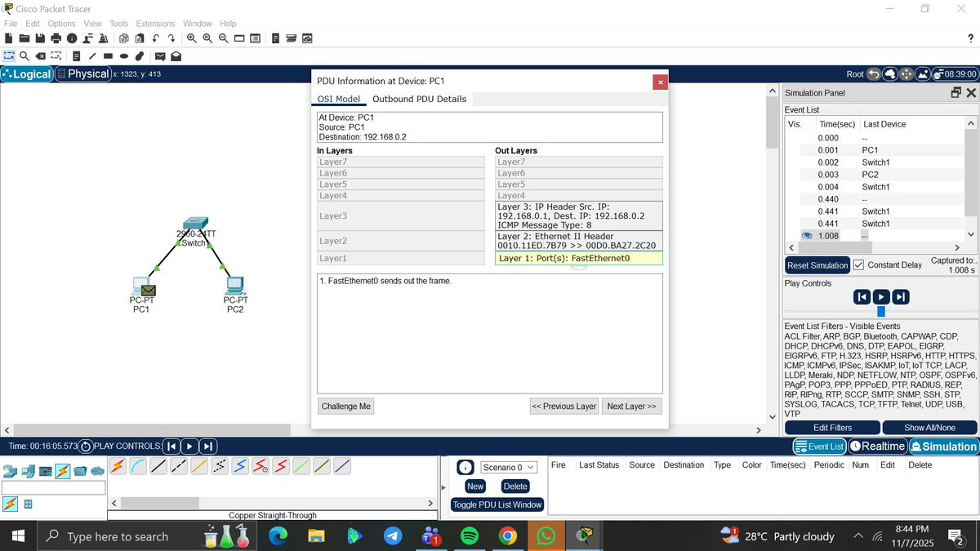Play simulation in the Simulation Panel
The height and width of the screenshot is (551, 980).
pyautogui.click(x=881, y=297)
